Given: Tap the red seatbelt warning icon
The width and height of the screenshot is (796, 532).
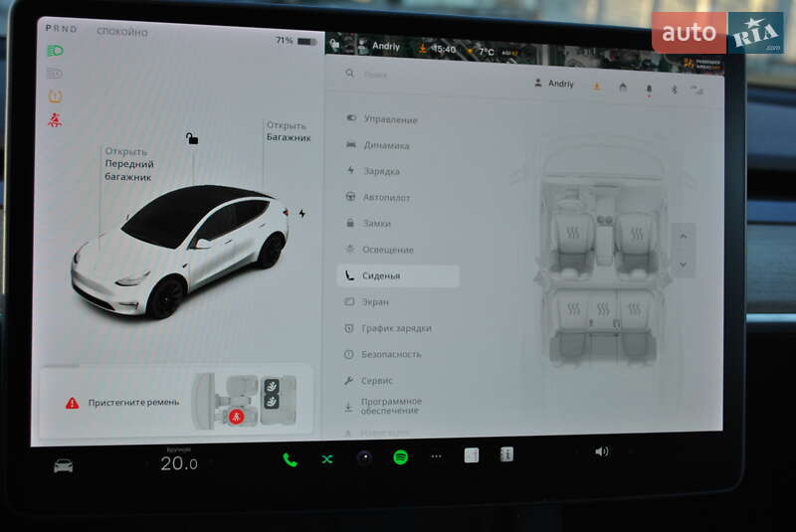Looking at the screenshot, I should point(55,119).
